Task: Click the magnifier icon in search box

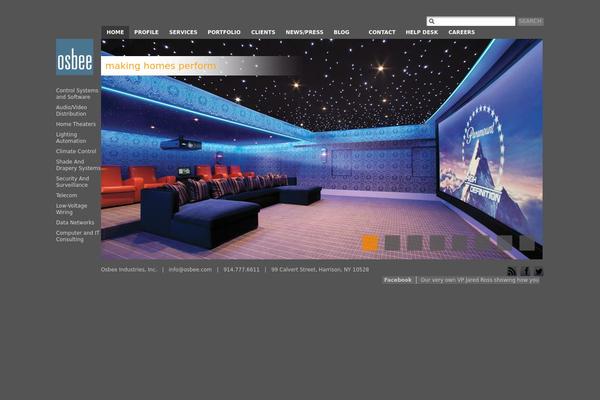Action: pyautogui.click(x=432, y=21)
